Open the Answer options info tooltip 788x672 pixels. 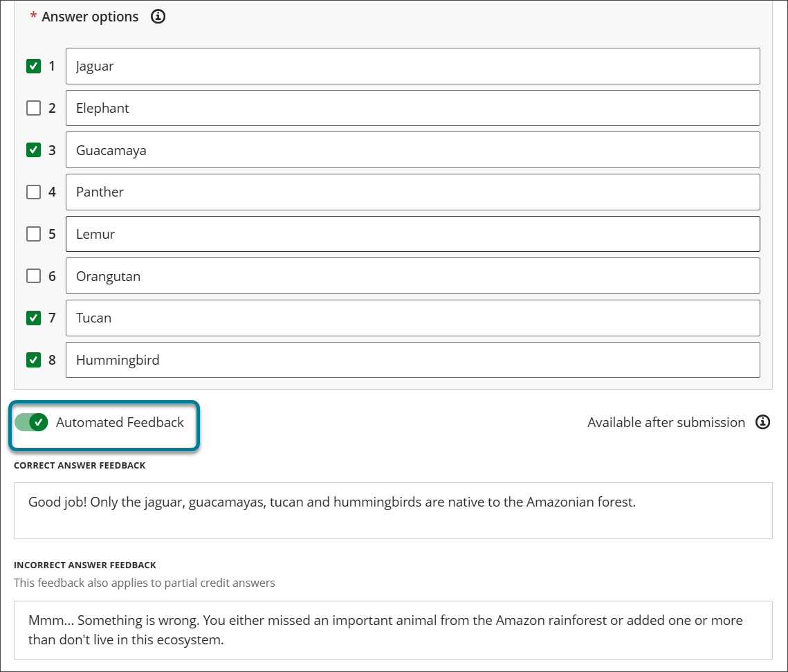[158, 16]
